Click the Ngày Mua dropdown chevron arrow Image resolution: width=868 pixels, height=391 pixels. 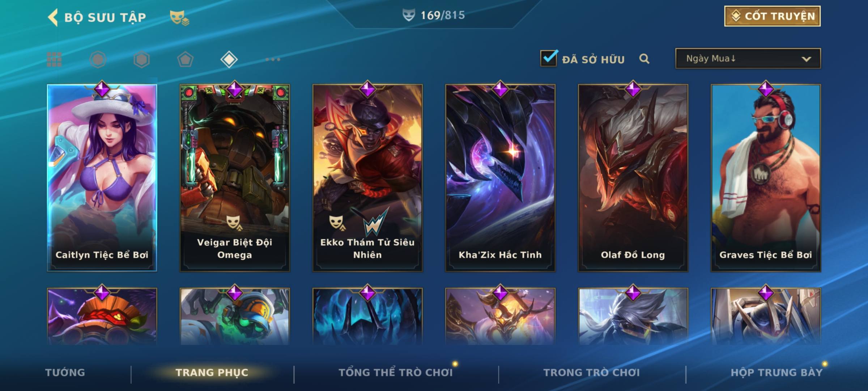coord(806,59)
